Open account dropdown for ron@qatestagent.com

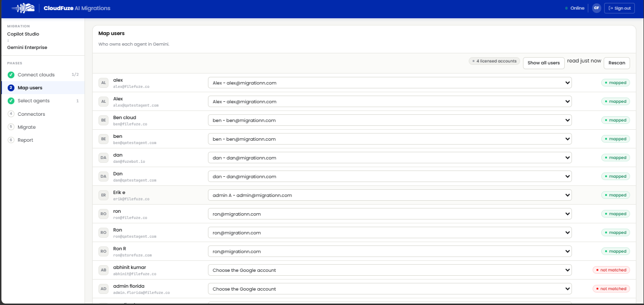click(x=390, y=232)
